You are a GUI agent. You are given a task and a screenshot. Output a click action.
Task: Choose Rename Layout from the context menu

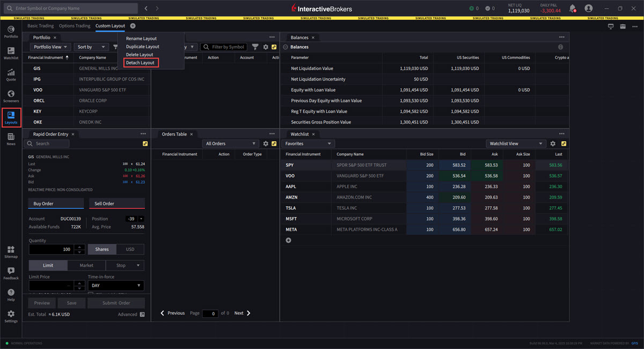pos(141,39)
